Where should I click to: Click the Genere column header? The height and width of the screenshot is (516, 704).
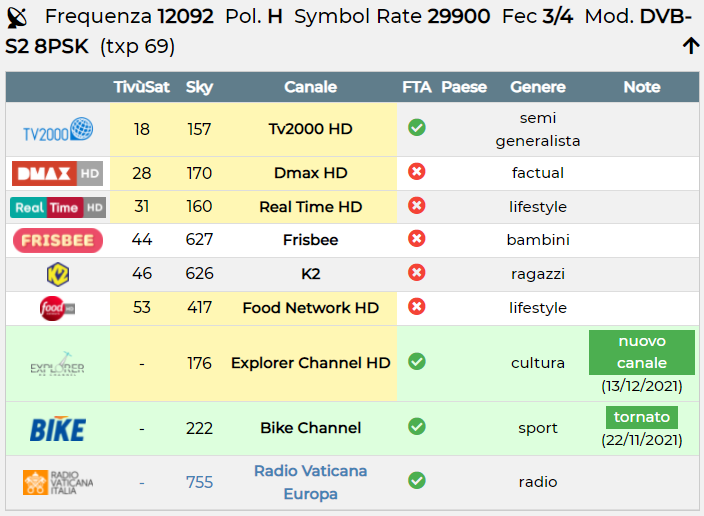pos(538,87)
